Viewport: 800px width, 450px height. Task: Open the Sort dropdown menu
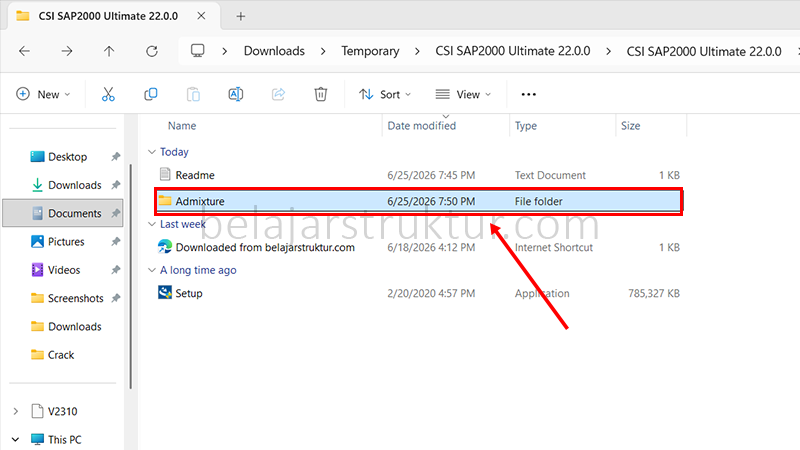pos(385,94)
